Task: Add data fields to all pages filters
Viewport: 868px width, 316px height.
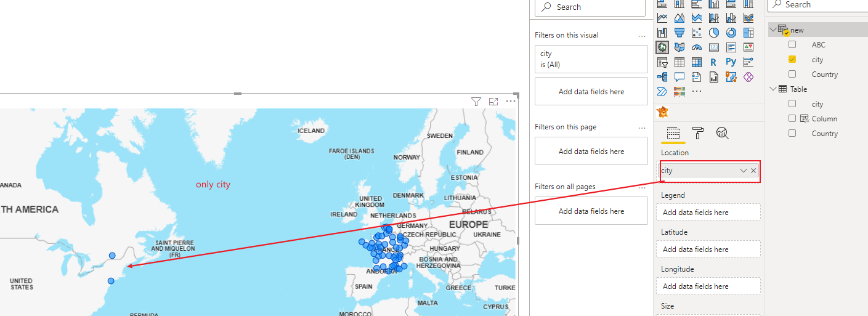Action: coord(591,211)
